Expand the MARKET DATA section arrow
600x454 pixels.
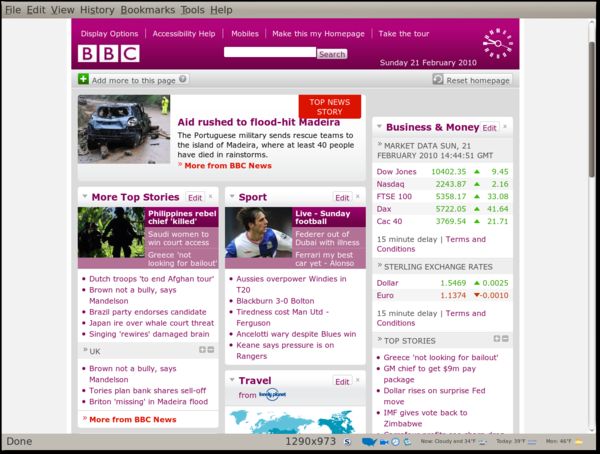pyautogui.click(x=380, y=144)
